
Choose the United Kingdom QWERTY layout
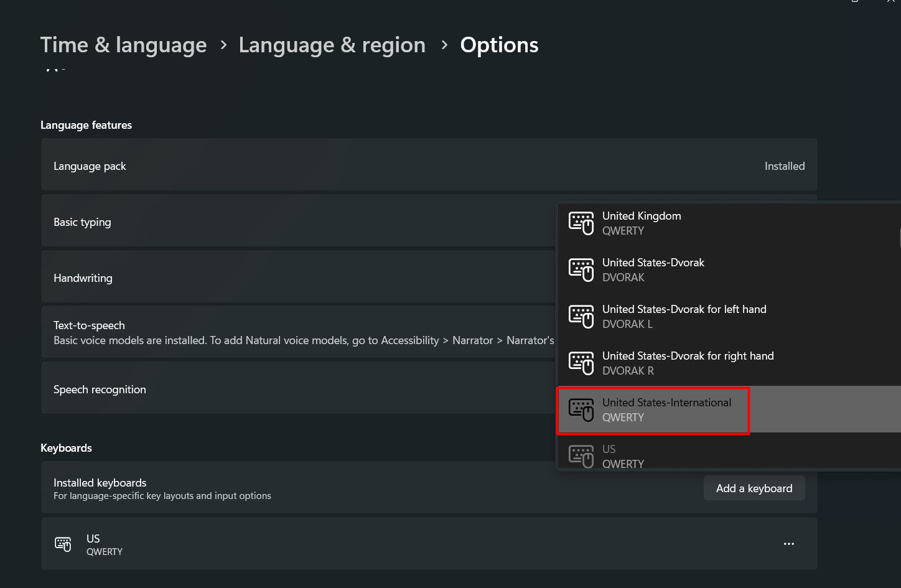(642, 223)
